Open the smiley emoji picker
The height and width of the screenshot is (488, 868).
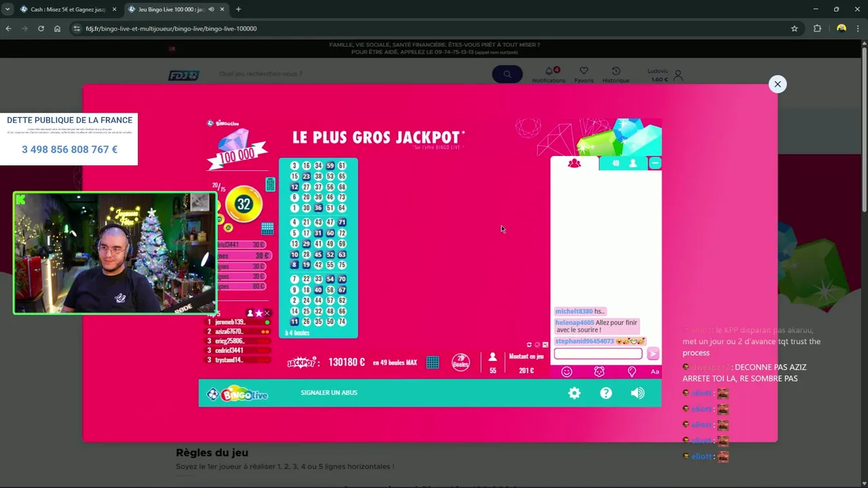(x=567, y=371)
